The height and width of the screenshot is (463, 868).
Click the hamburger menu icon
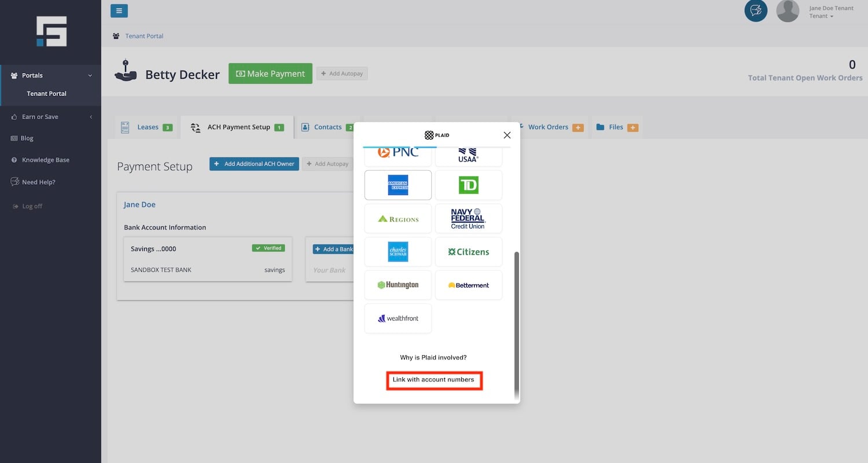point(119,10)
